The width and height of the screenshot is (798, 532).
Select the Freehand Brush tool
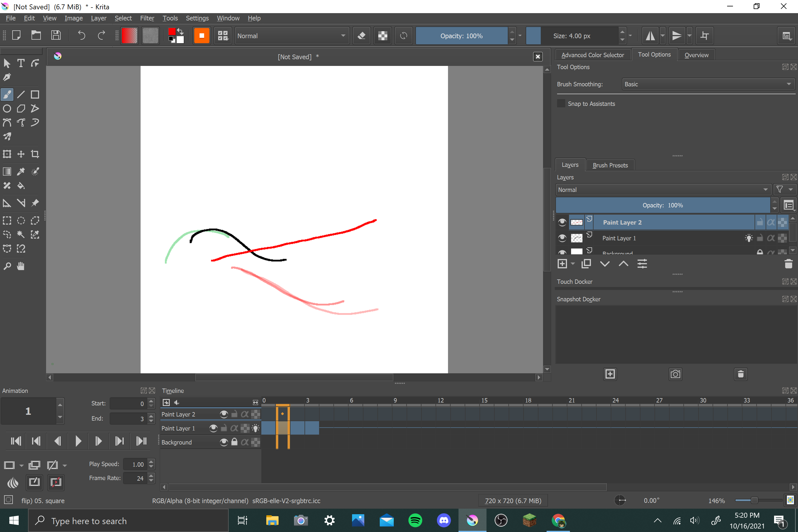click(7, 95)
